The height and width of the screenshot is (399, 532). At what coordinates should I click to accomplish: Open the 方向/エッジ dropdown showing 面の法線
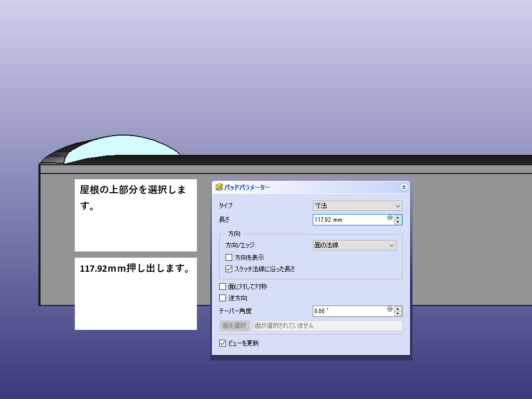[x=354, y=245]
